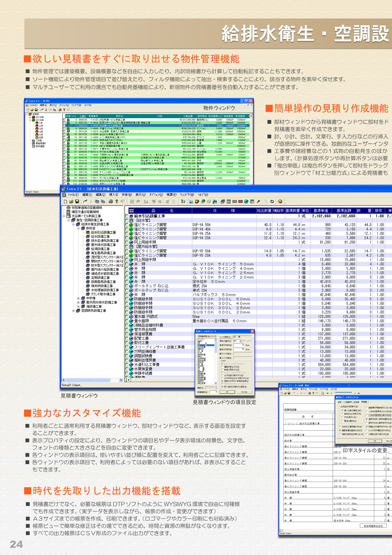Viewport: 392px width, 555px height.
Task: Collapse the 給排水衛生設備工事 tree node
Action: click(73, 224)
